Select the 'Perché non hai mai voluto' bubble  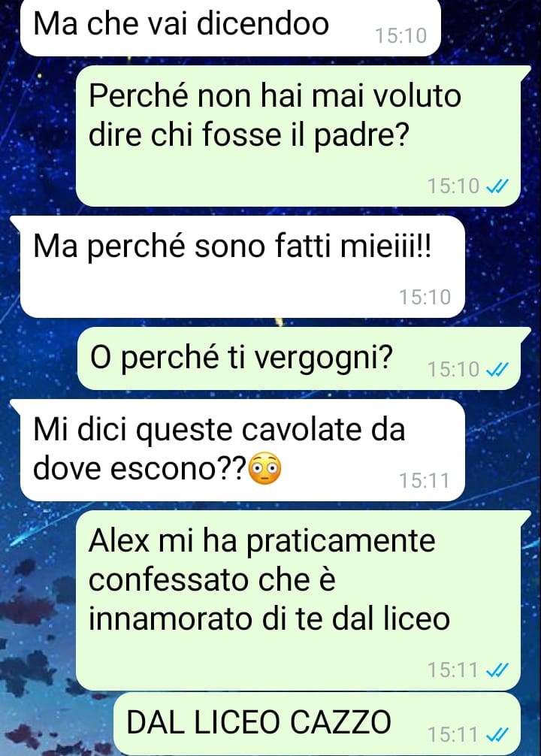(x=299, y=136)
